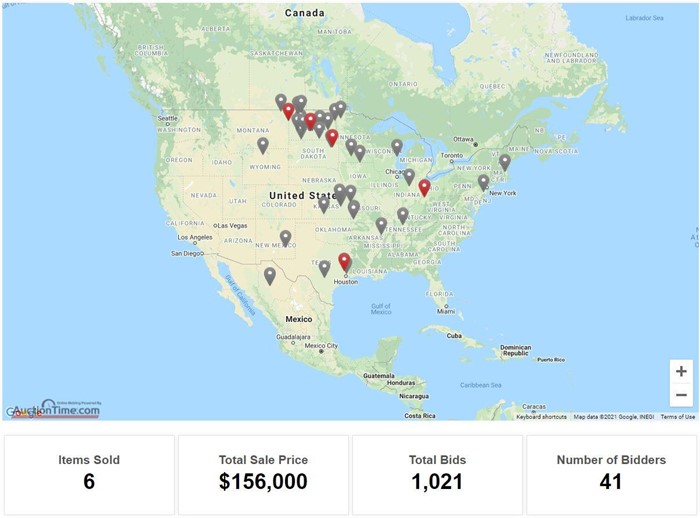Screen dimensions: 700x518
Task: Open the Terms of Use link
Action: point(678,417)
